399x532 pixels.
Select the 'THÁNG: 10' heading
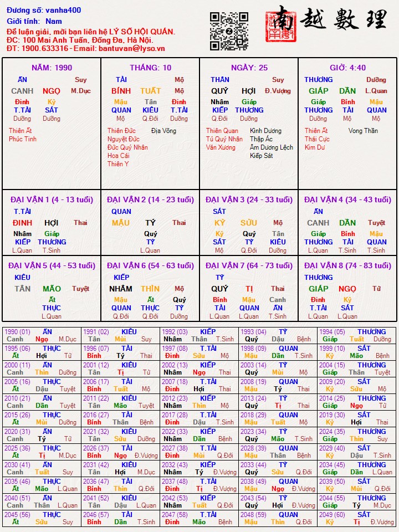coord(150,68)
